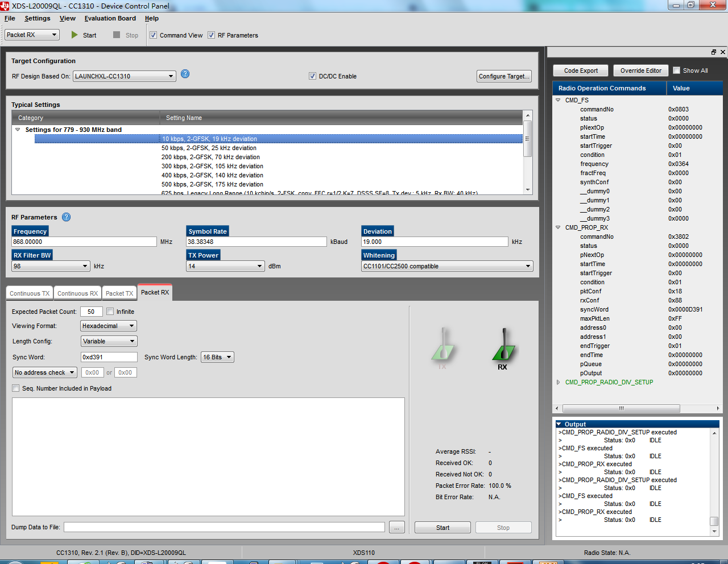Click the frequency value 0x0364 in CMD_FS

click(679, 164)
